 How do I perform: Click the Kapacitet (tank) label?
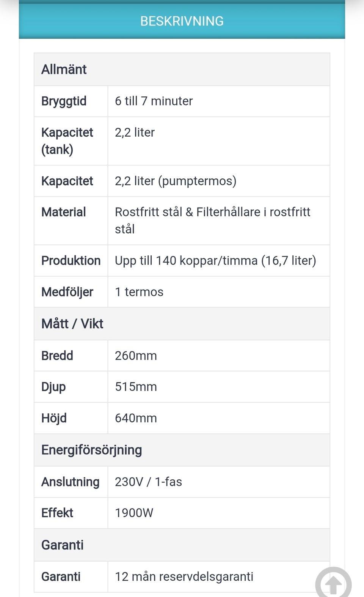tap(67, 141)
